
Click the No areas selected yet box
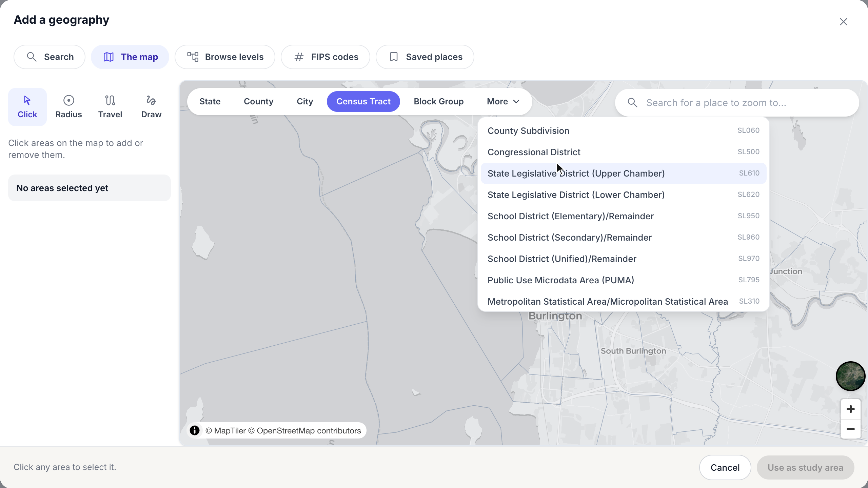click(90, 188)
